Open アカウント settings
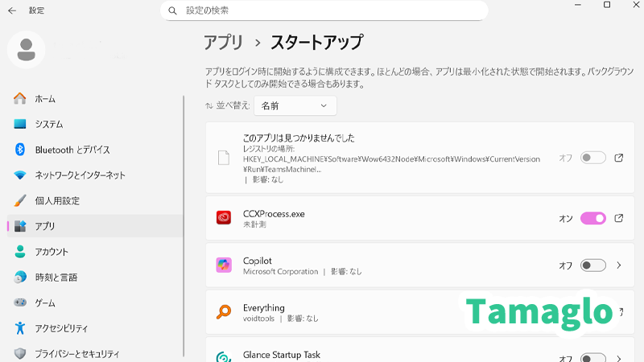 coord(95,252)
